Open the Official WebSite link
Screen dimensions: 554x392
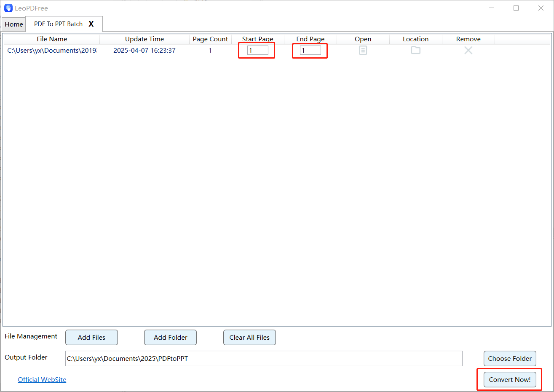point(42,379)
